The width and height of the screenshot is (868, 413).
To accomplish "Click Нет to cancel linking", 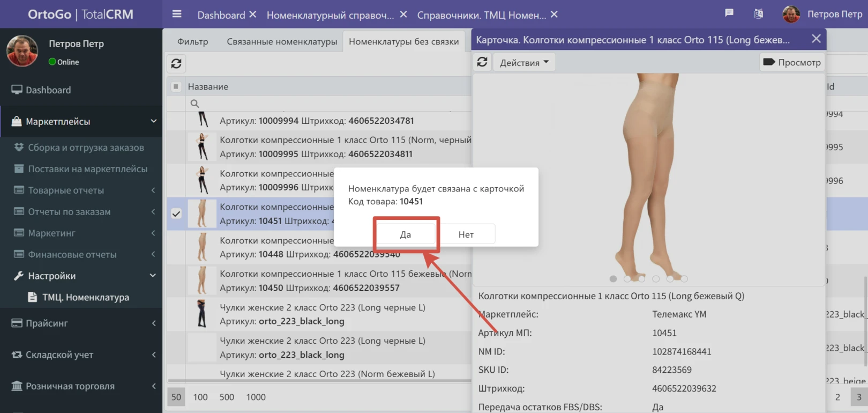I will [466, 234].
